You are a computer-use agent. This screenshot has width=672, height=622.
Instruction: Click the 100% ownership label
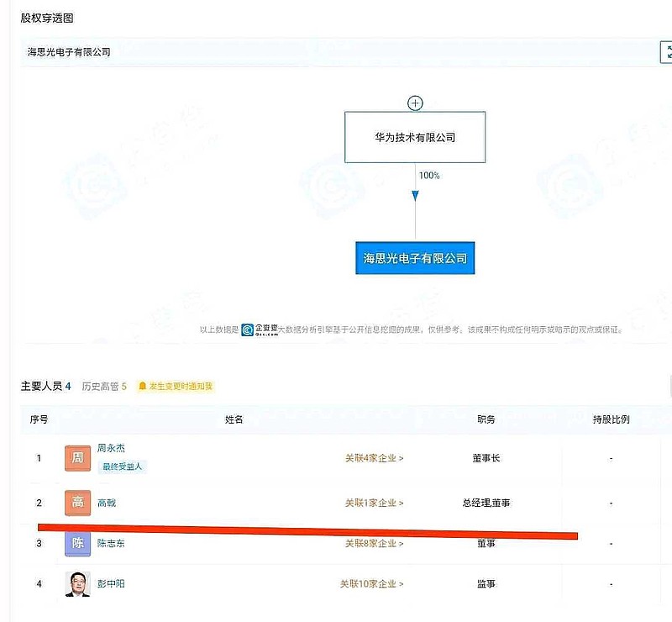pos(429,176)
